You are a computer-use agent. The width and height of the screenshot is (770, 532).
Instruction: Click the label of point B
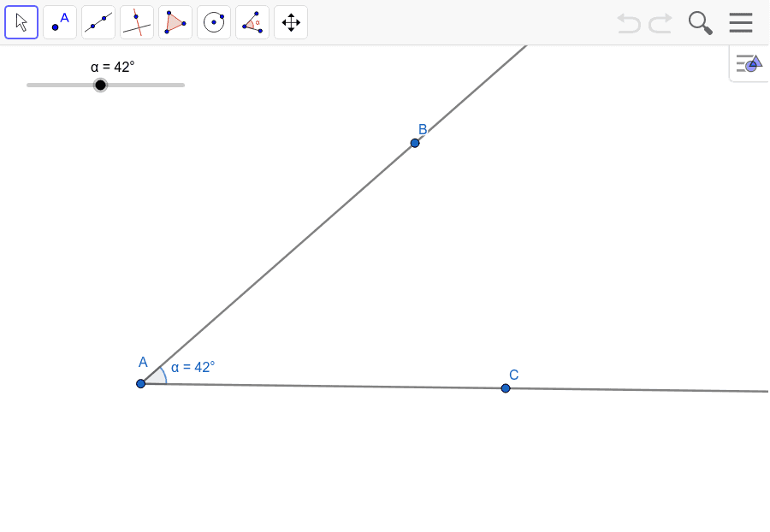point(423,129)
